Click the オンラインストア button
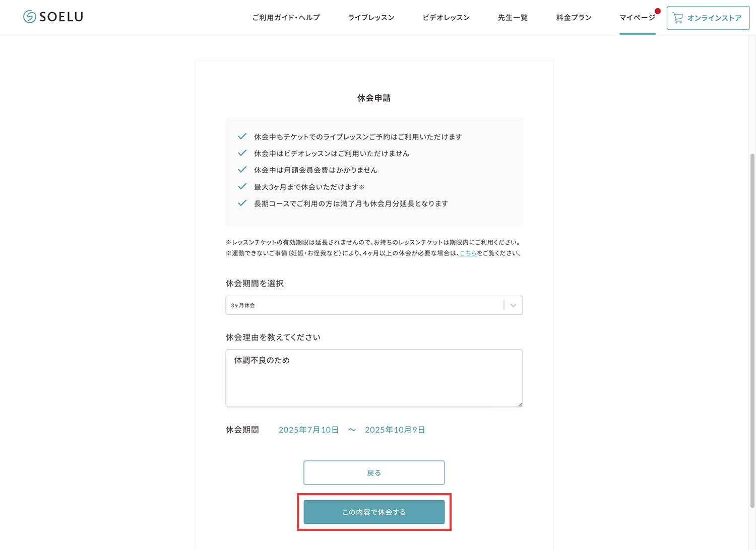The width and height of the screenshot is (756, 550). point(708,18)
